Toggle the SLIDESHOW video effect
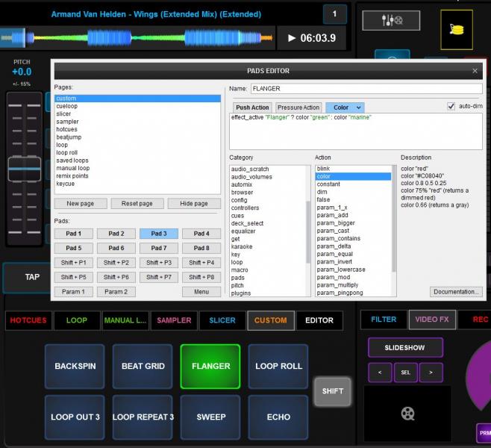The width and height of the screenshot is (491, 448). [405, 348]
